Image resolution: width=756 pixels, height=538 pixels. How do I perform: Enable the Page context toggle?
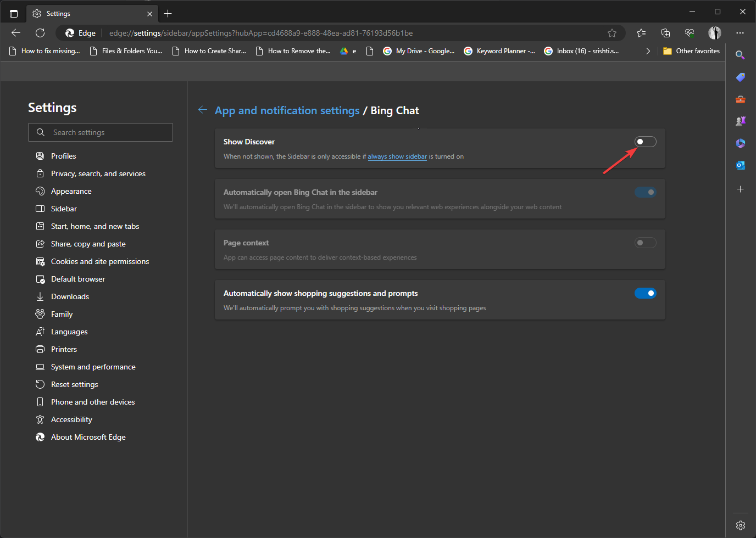646,242
